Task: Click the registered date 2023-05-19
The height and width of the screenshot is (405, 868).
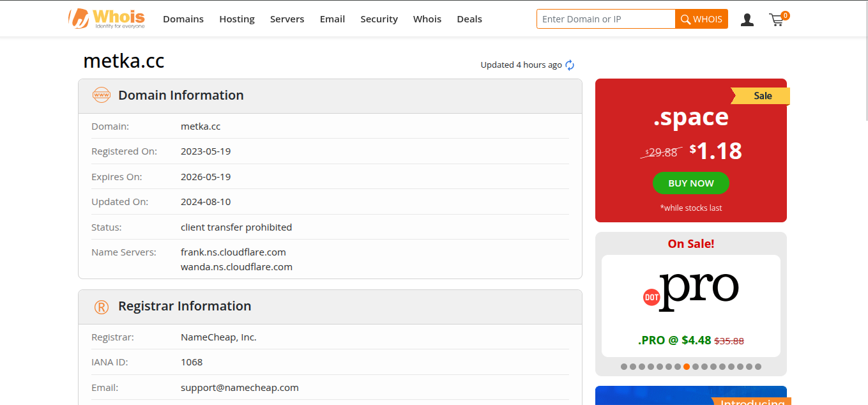Action: coord(206,151)
